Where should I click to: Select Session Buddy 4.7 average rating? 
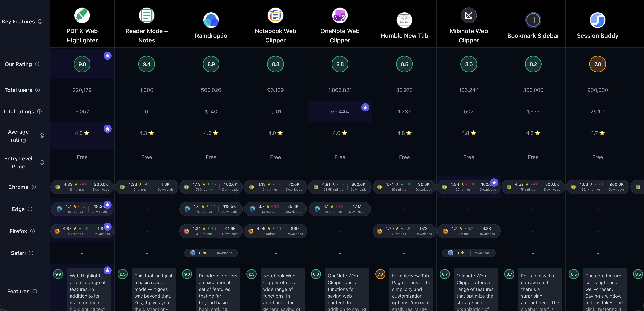click(598, 133)
